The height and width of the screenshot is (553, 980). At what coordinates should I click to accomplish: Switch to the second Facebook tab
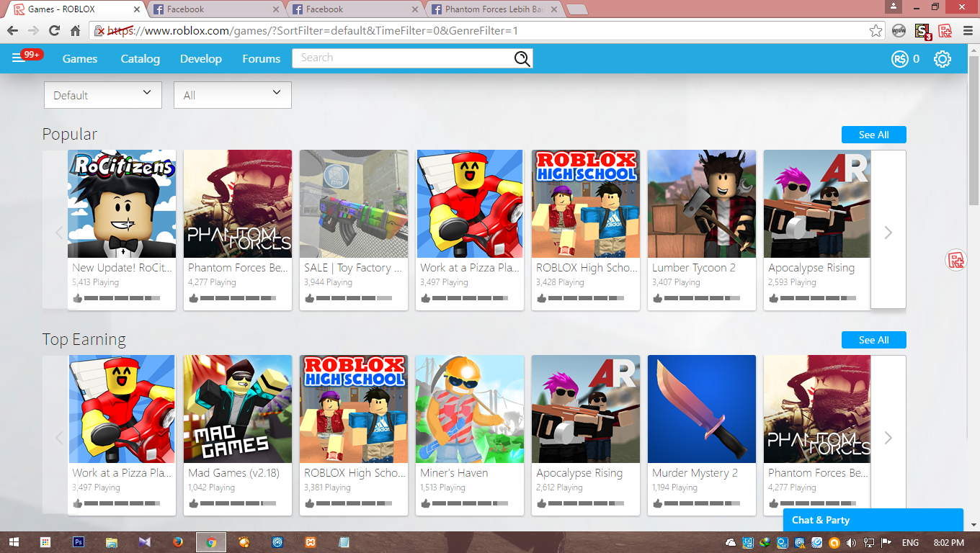pyautogui.click(x=354, y=9)
